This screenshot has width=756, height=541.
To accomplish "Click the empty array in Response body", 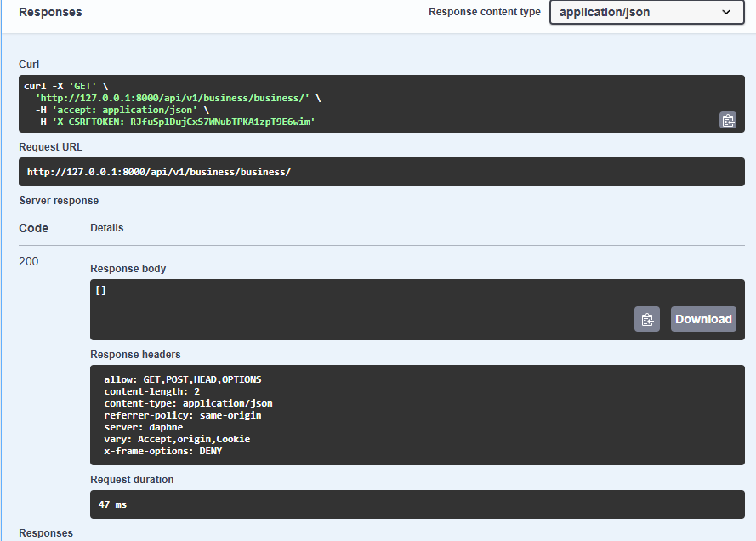I will [101, 290].
